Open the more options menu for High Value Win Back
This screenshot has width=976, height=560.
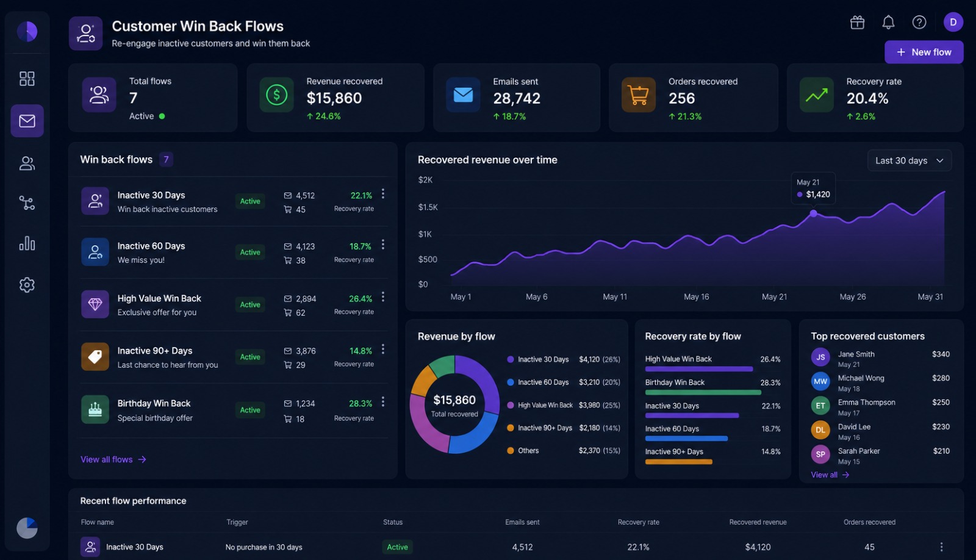[x=383, y=296]
